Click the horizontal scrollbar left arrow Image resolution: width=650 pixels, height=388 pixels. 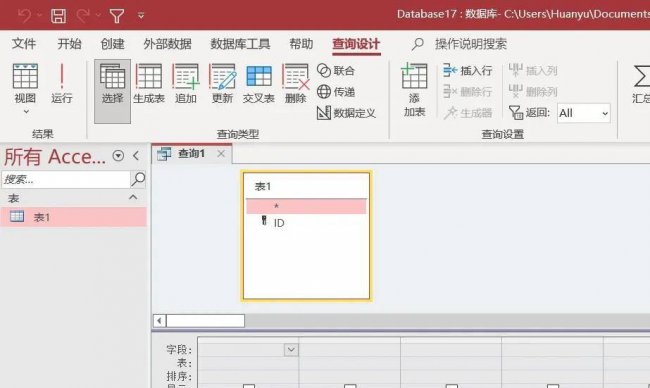pos(160,320)
